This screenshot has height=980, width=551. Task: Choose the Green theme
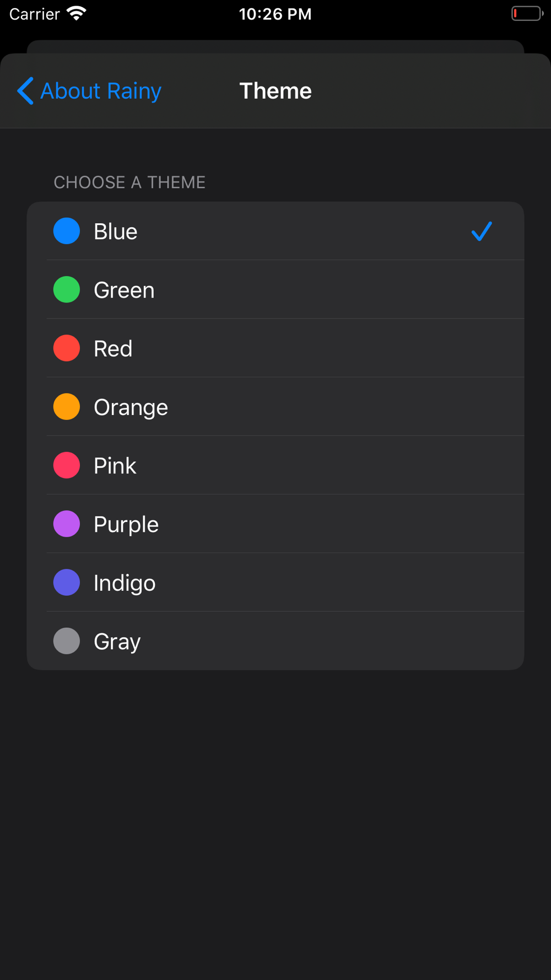point(275,289)
